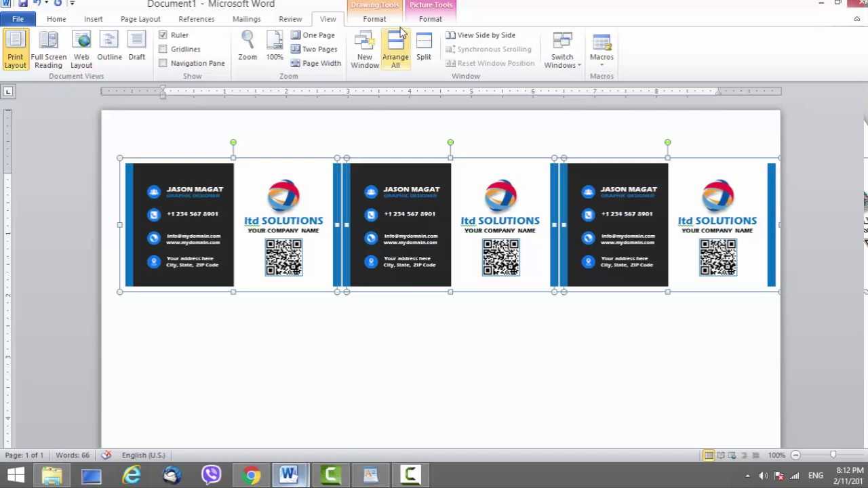
Task: Open the Mailings tab
Action: [246, 19]
